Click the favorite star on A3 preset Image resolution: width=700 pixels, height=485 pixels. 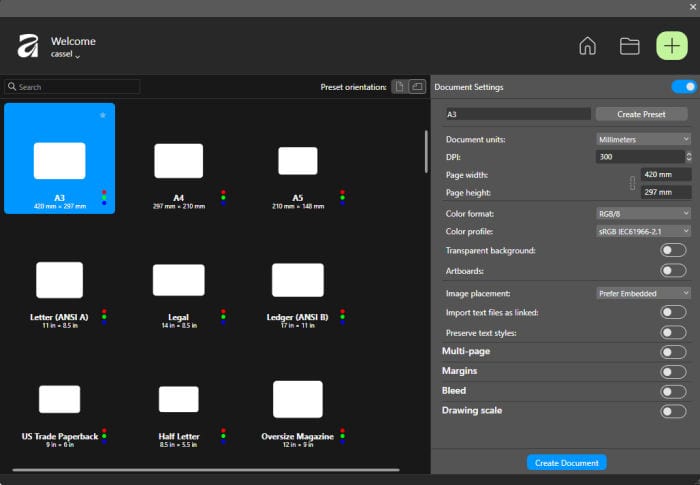coord(102,115)
